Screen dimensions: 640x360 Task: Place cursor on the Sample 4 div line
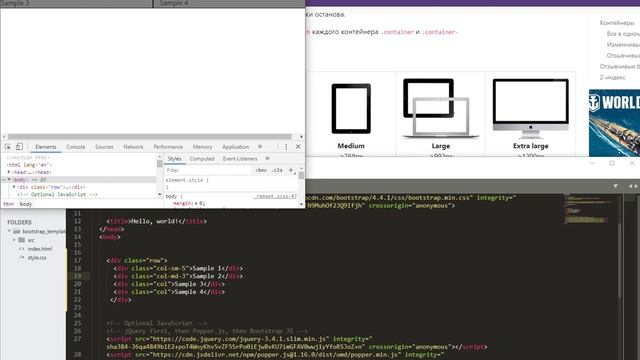point(169,292)
